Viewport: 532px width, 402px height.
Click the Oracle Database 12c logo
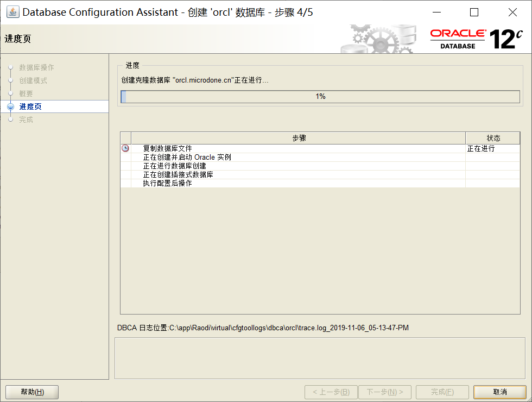tap(477, 39)
